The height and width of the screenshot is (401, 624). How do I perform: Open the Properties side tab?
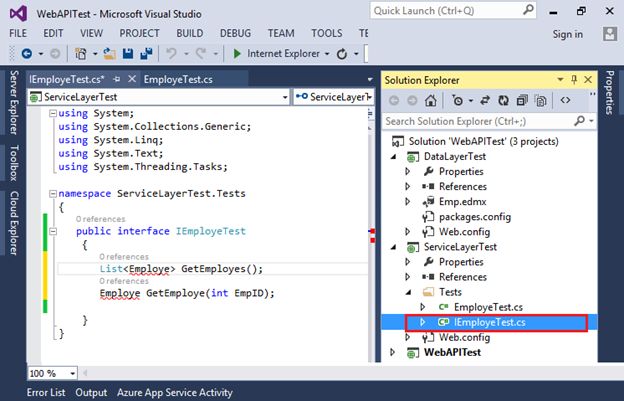(x=610, y=92)
